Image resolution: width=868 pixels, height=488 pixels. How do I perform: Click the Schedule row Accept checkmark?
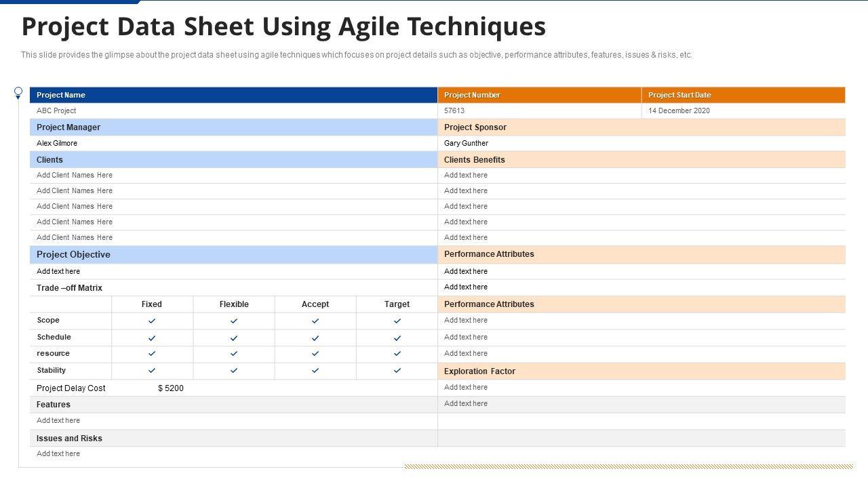click(315, 338)
